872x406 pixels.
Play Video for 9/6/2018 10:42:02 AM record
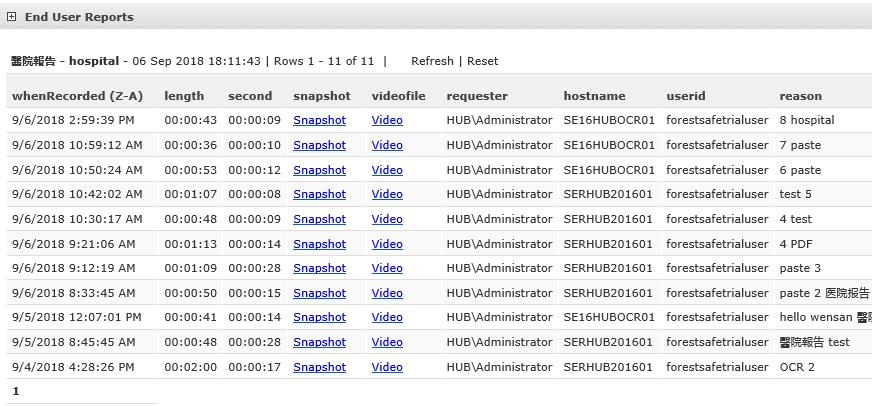(x=387, y=194)
